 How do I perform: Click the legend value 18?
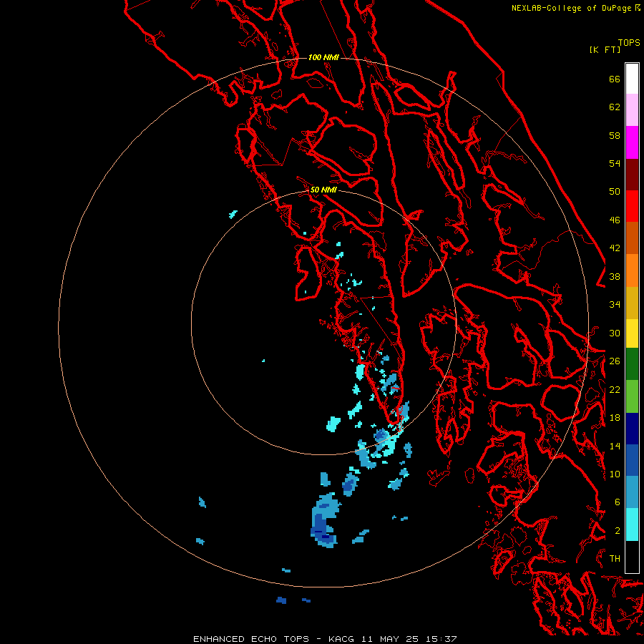(x=615, y=418)
